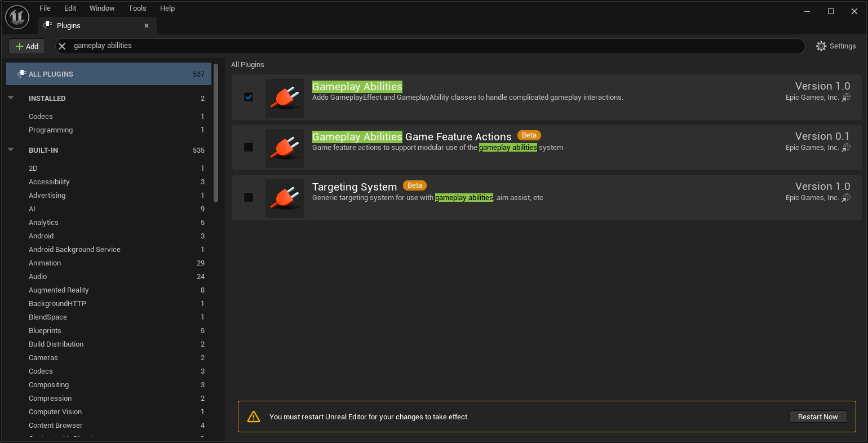Image resolution: width=868 pixels, height=443 pixels.
Task: Click Restart Now button
Action: tap(818, 417)
